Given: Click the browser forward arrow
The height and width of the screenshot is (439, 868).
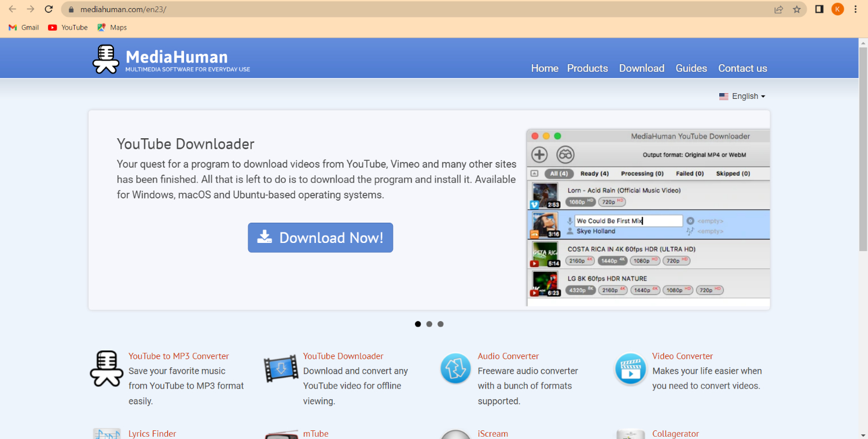Looking at the screenshot, I should [31, 9].
